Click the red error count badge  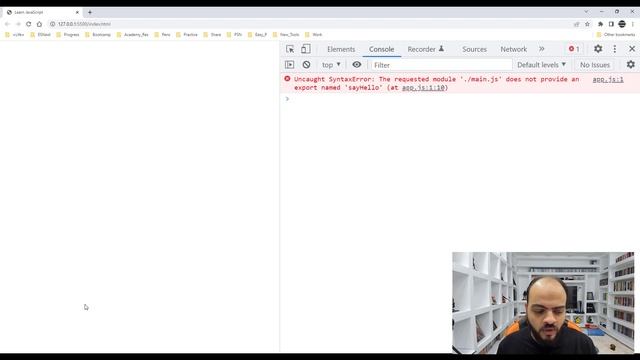pyautogui.click(x=574, y=49)
